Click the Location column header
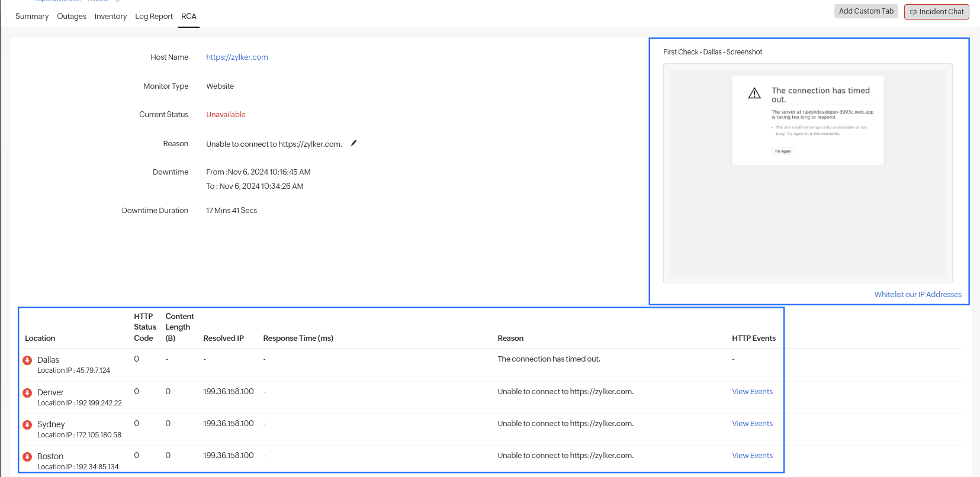The width and height of the screenshot is (980, 477). coord(40,338)
